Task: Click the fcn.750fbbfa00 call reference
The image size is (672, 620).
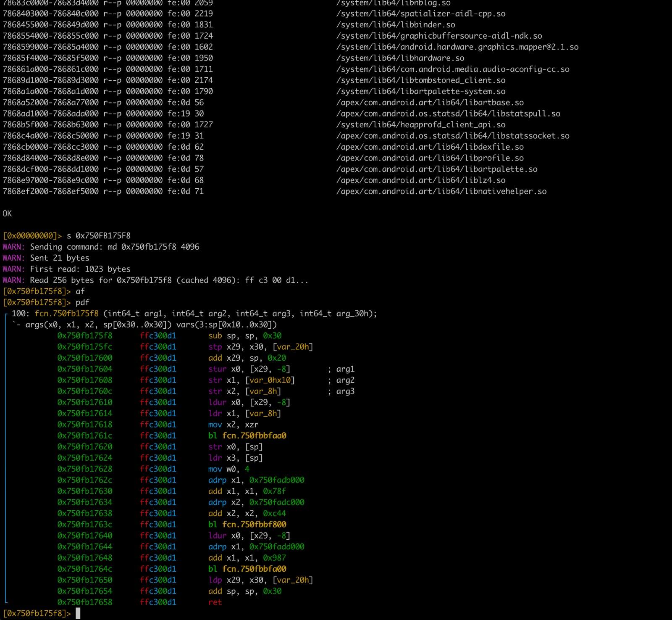Action: pyautogui.click(x=254, y=569)
